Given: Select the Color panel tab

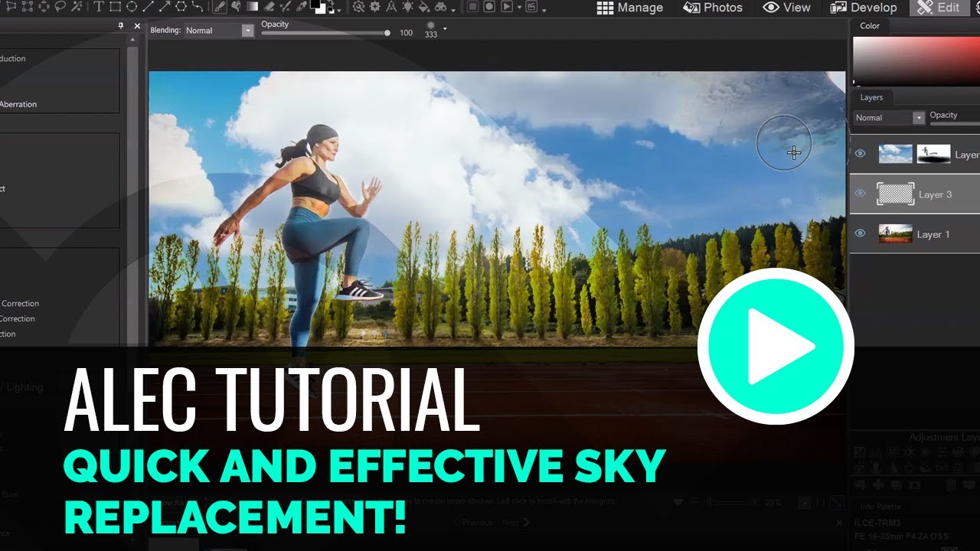Looking at the screenshot, I should [870, 26].
